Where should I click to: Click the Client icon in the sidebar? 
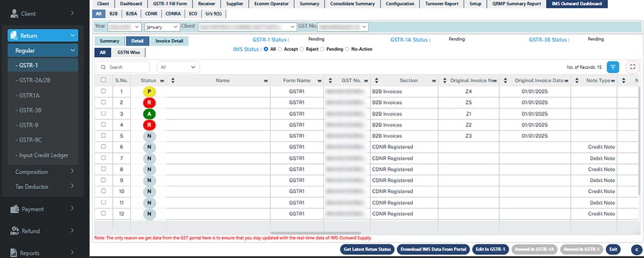click(13, 12)
